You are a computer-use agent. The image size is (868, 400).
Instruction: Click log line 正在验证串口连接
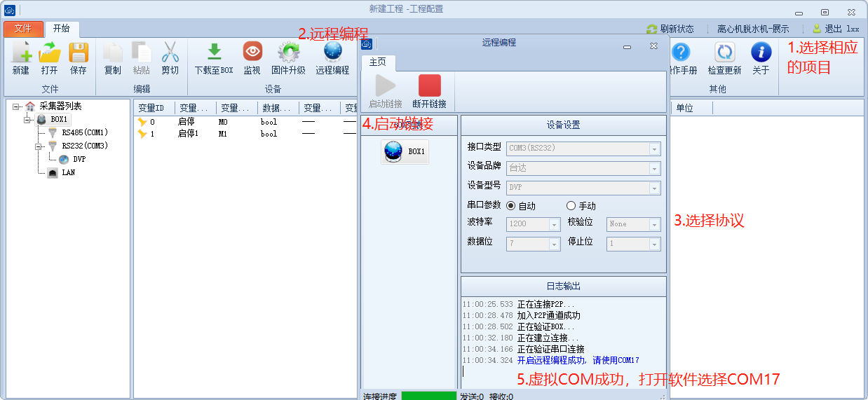pyautogui.click(x=551, y=349)
